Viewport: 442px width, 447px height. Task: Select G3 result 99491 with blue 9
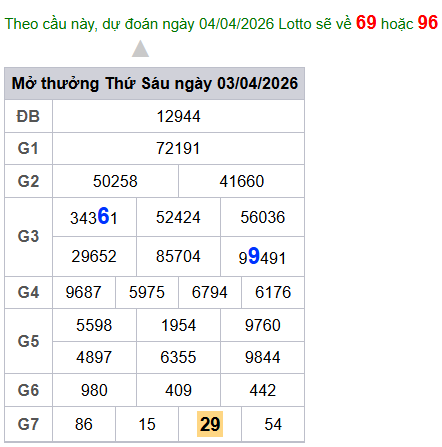[262, 256]
